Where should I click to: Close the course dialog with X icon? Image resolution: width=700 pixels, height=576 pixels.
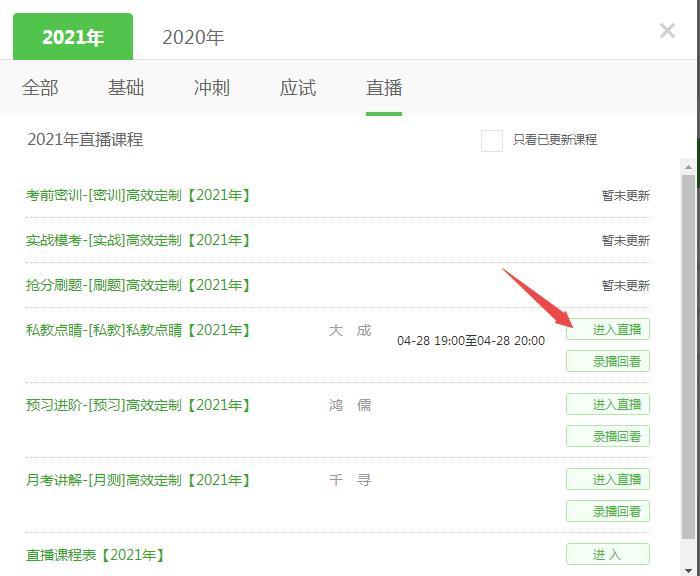point(667,31)
